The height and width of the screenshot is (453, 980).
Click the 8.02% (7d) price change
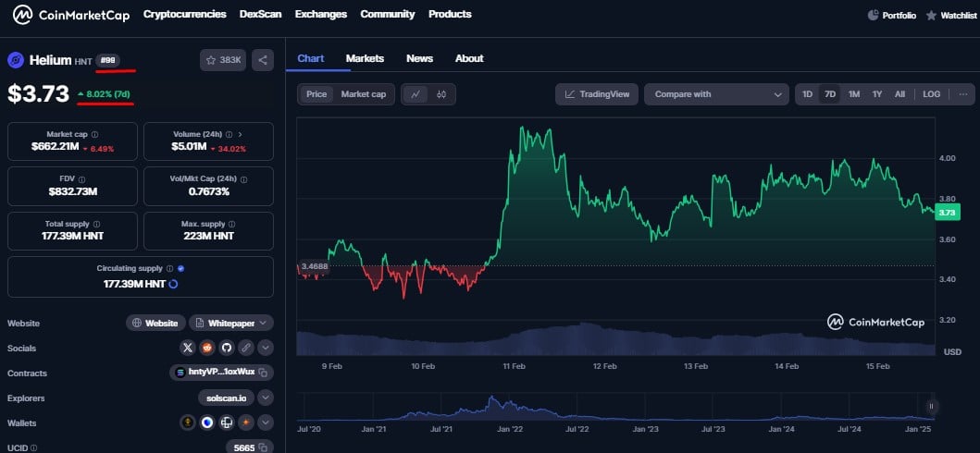point(104,93)
